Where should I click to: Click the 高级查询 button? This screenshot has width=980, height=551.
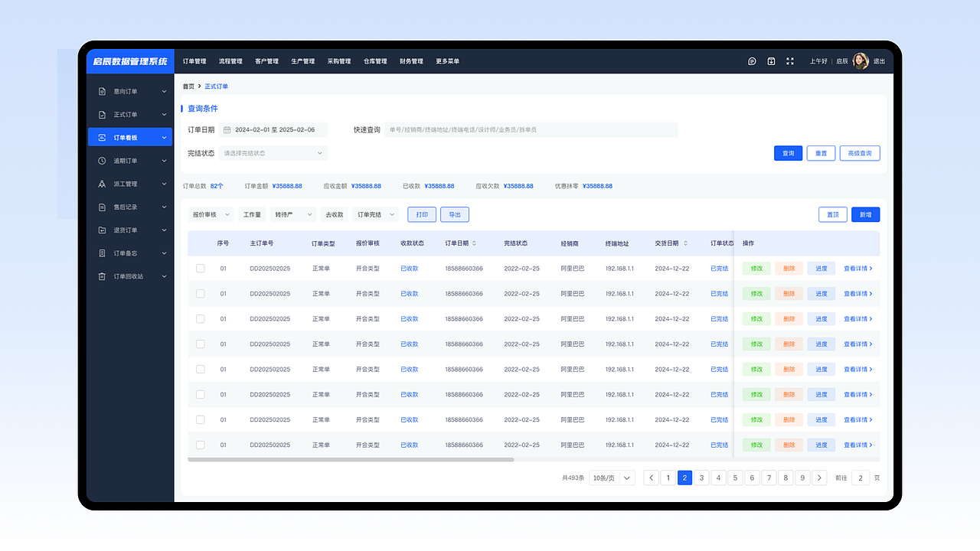pos(860,153)
